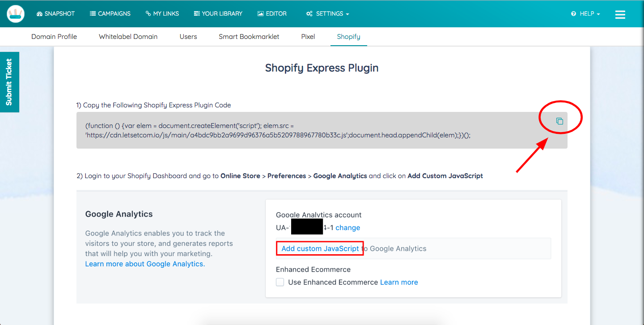The height and width of the screenshot is (325, 644).
Task: Open the Editor
Action: tap(272, 14)
